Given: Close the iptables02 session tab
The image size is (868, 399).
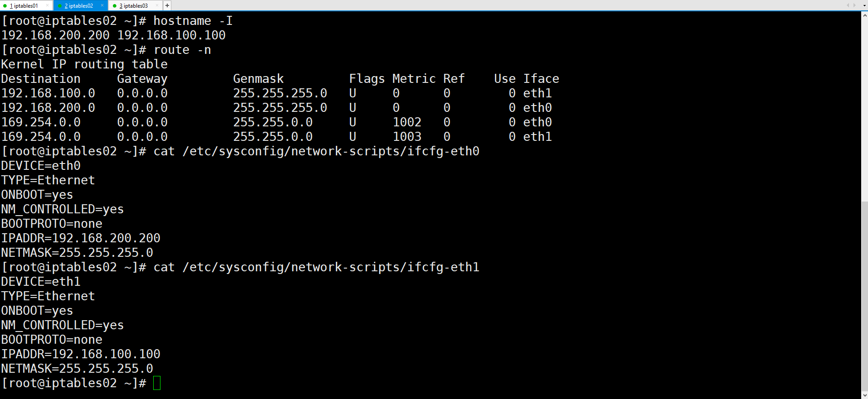Looking at the screenshot, I should click(x=102, y=5).
